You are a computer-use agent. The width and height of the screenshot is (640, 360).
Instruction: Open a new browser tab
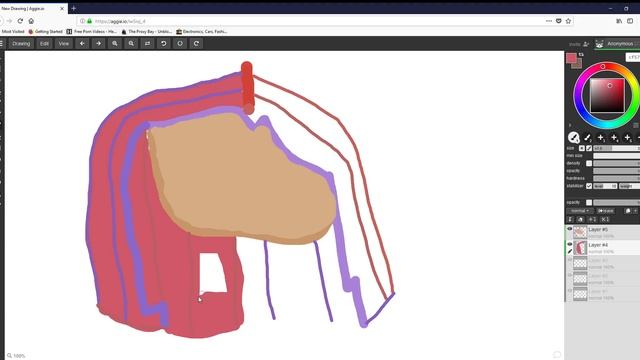[73, 8]
